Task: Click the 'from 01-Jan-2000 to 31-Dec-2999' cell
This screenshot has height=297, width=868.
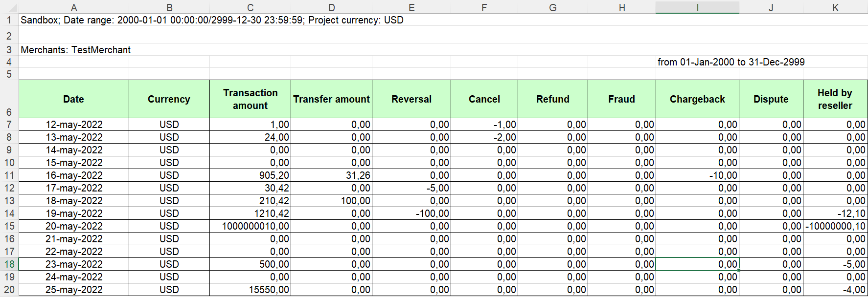Action: (x=731, y=62)
